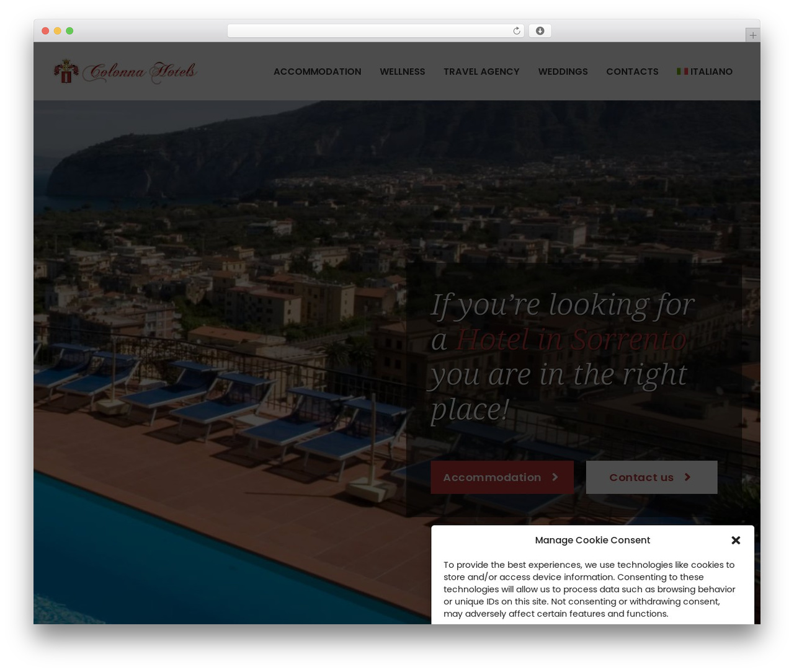Click the red Accommodation button
Screen dimensions: 794x672
click(x=502, y=477)
